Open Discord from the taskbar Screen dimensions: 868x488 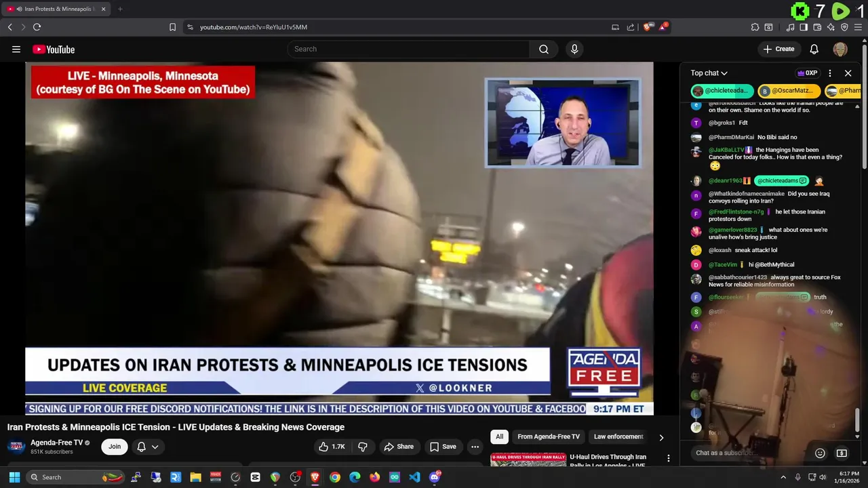pos(435,477)
